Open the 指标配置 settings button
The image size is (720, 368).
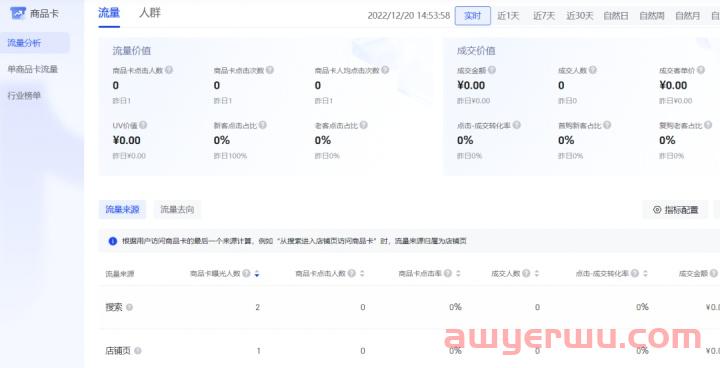coord(675,210)
